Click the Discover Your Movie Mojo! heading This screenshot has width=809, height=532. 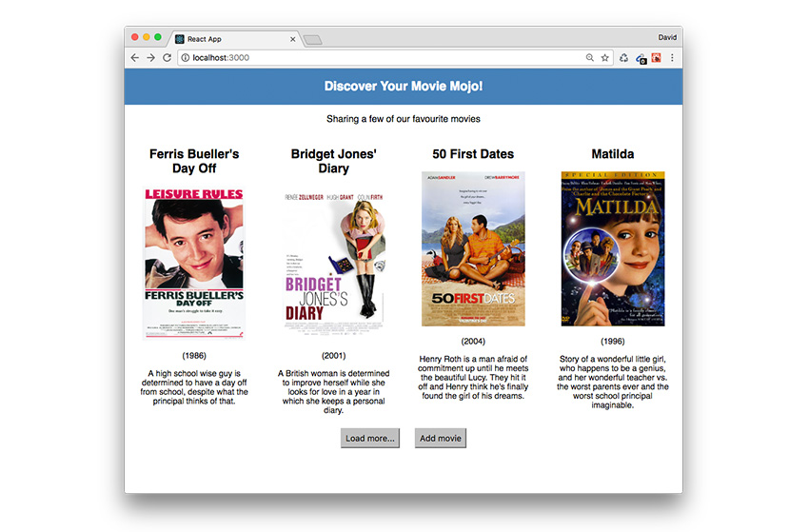[x=404, y=87]
